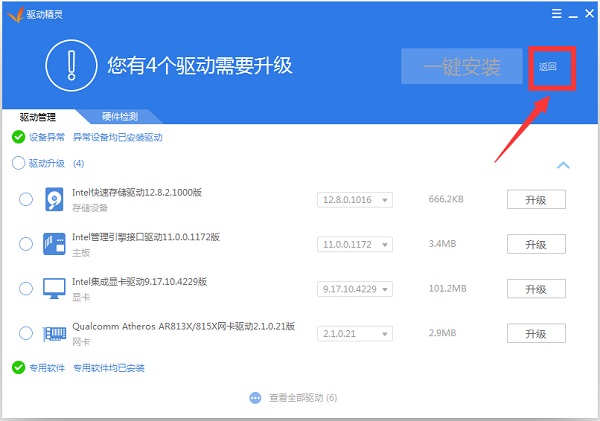Collapse the driver upgrade list chevron
This screenshot has height=421, width=600.
(x=563, y=165)
